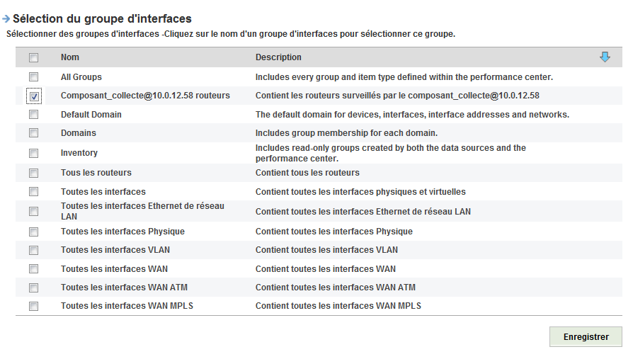The height and width of the screenshot is (364, 633).
Task: Tick the Domains row checkbox
Action: (34, 133)
